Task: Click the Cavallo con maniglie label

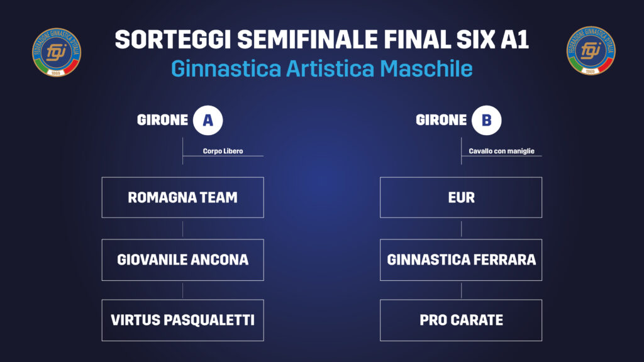Action: pyautogui.click(x=501, y=151)
